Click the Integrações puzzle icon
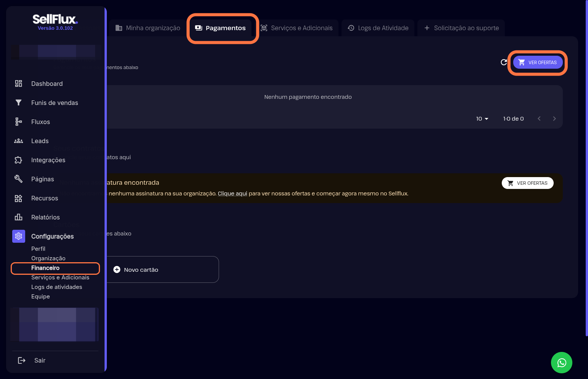This screenshot has width=588, height=379. [18, 160]
